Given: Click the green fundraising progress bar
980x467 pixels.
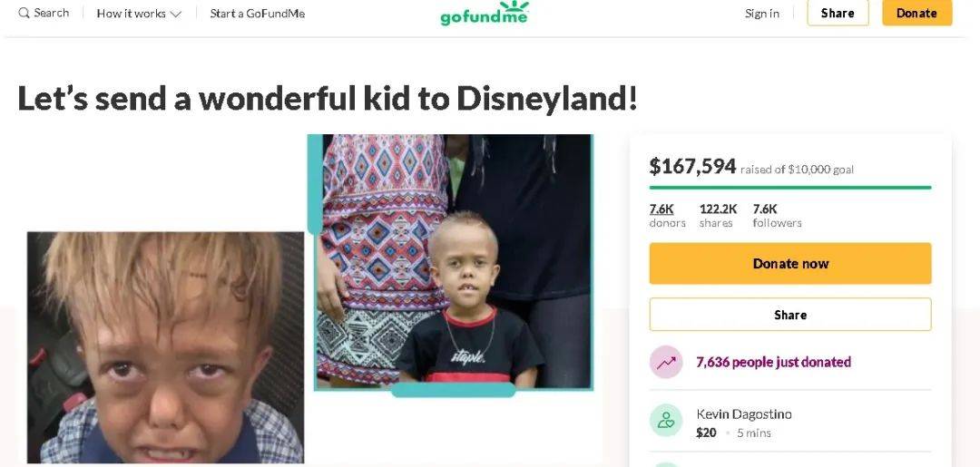Looking at the screenshot, I should coord(789,188).
